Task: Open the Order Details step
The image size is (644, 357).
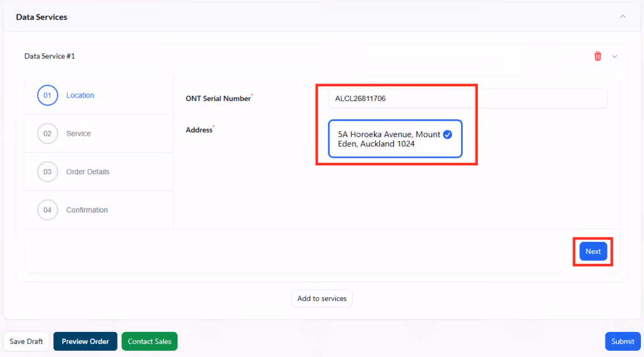Action: [x=88, y=172]
